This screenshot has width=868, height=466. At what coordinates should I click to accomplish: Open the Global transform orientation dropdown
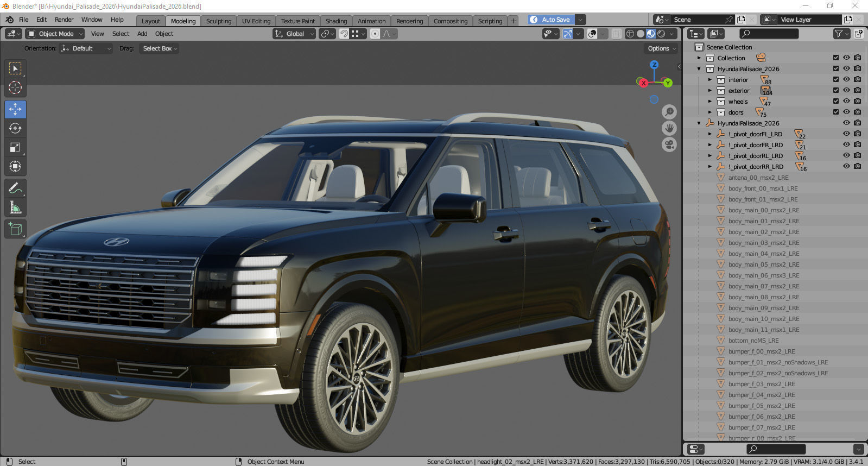(x=294, y=34)
